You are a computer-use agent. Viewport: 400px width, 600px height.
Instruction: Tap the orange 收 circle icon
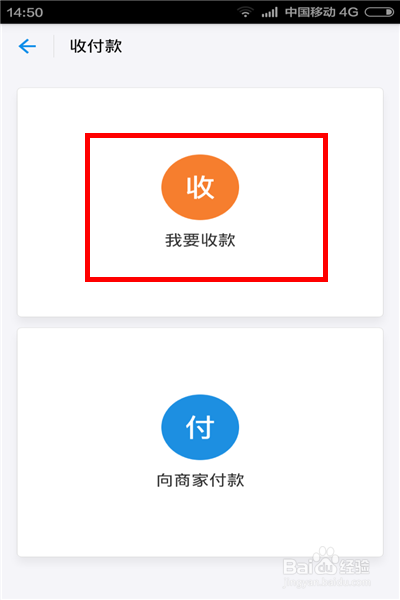click(200, 187)
